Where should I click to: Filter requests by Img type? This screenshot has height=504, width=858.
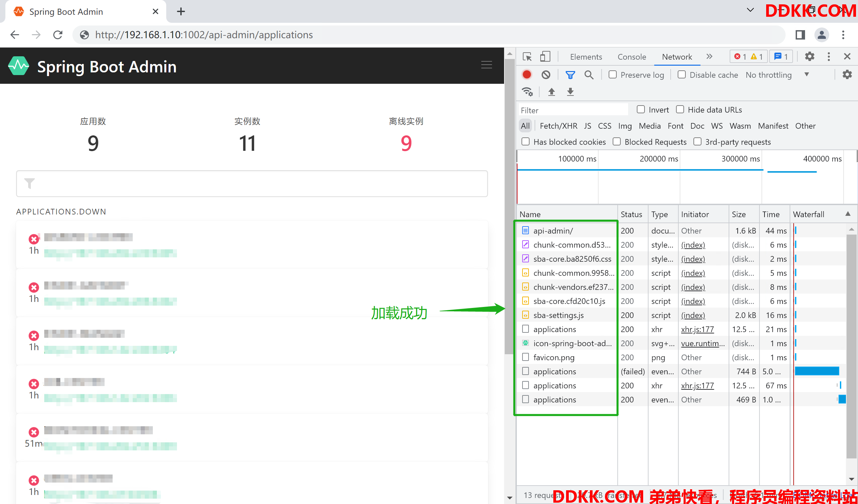coord(625,126)
